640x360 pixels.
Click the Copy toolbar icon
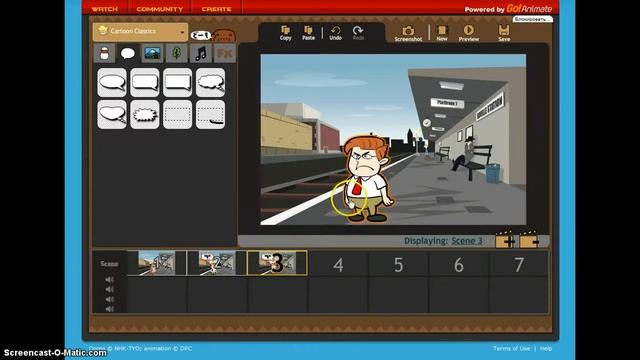pyautogui.click(x=285, y=33)
